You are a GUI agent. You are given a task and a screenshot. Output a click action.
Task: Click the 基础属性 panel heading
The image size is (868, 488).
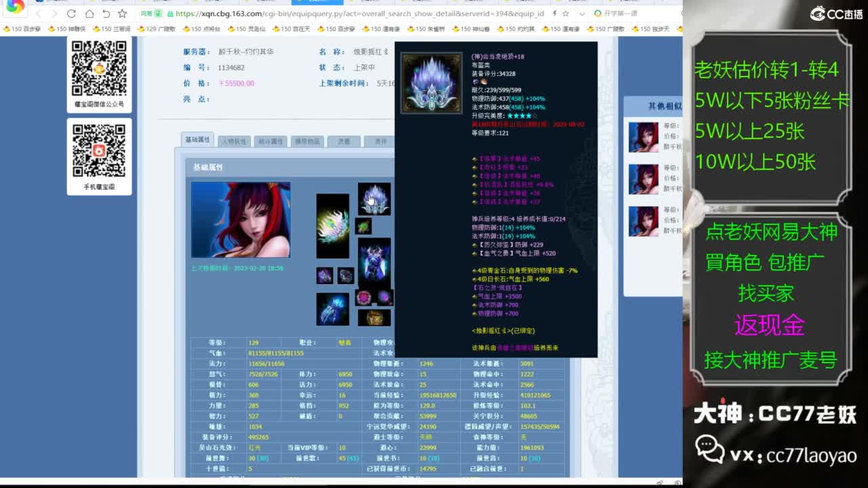pyautogui.click(x=208, y=167)
